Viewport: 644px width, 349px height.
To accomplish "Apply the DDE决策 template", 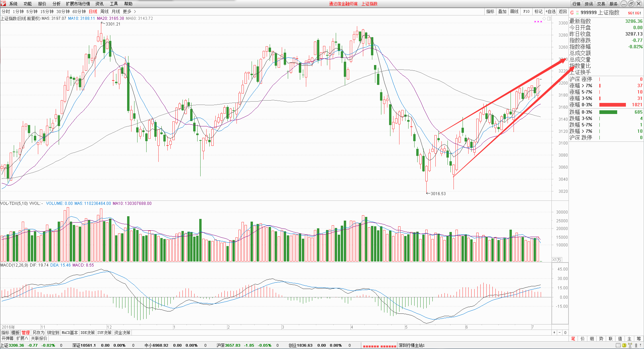I will click(88, 333).
